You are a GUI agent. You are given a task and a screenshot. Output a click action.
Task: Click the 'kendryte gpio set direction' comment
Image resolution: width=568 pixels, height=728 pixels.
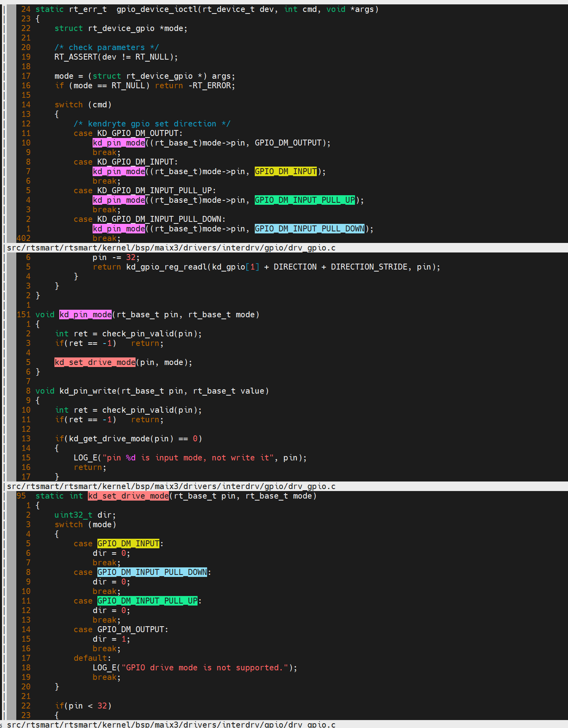pyautogui.click(x=152, y=124)
